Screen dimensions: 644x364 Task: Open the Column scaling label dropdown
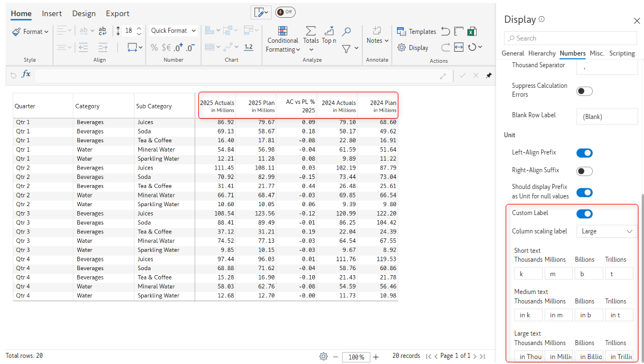pos(606,231)
